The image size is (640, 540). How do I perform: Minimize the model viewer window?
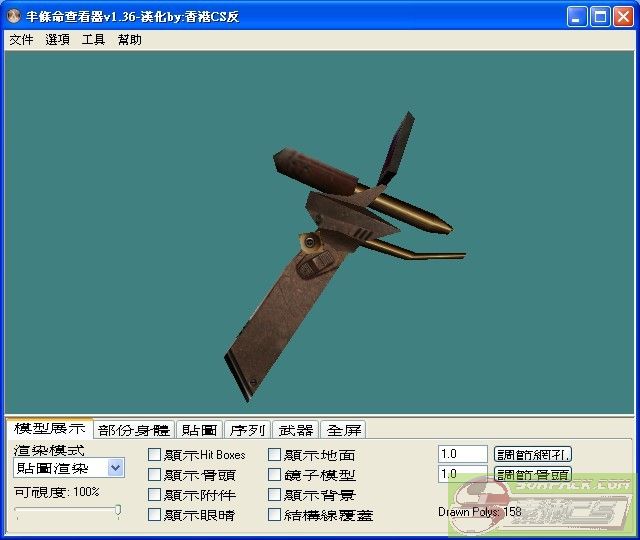[x=577, y=17]
